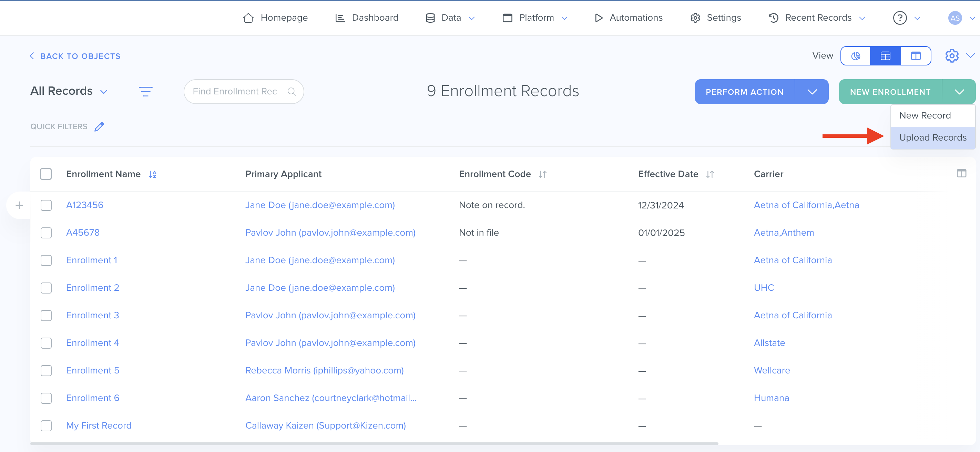Click the help question mark icon

pos(899,18)
